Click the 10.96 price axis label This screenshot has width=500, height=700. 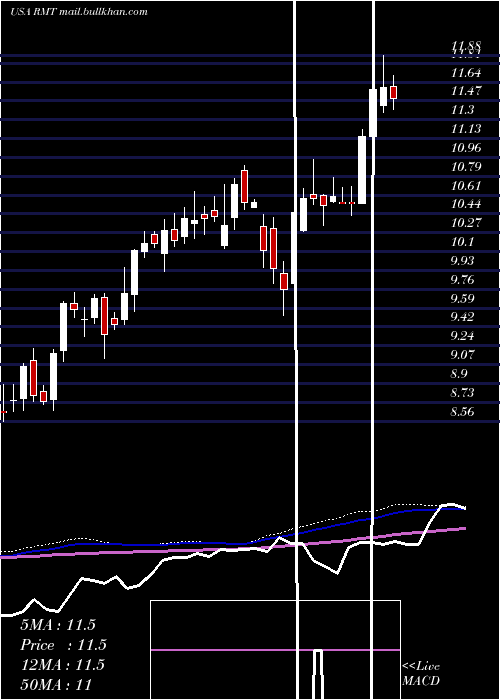(x=466, y=148)
